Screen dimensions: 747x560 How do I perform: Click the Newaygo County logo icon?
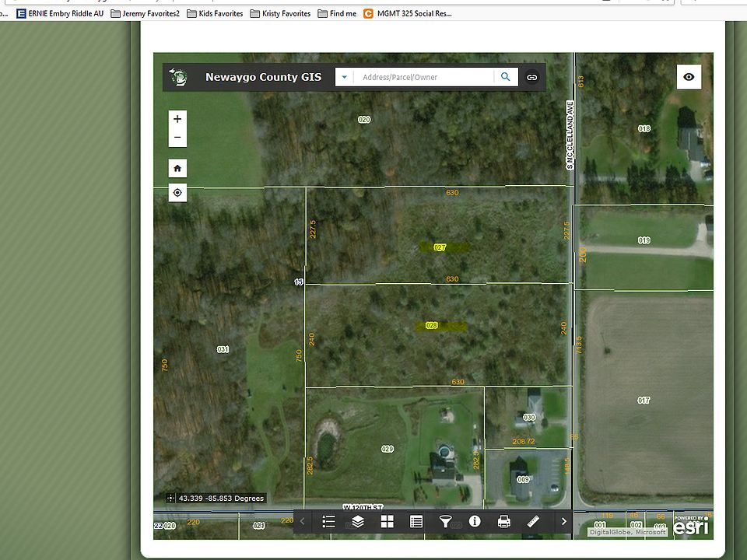click(x=179, y=77)
